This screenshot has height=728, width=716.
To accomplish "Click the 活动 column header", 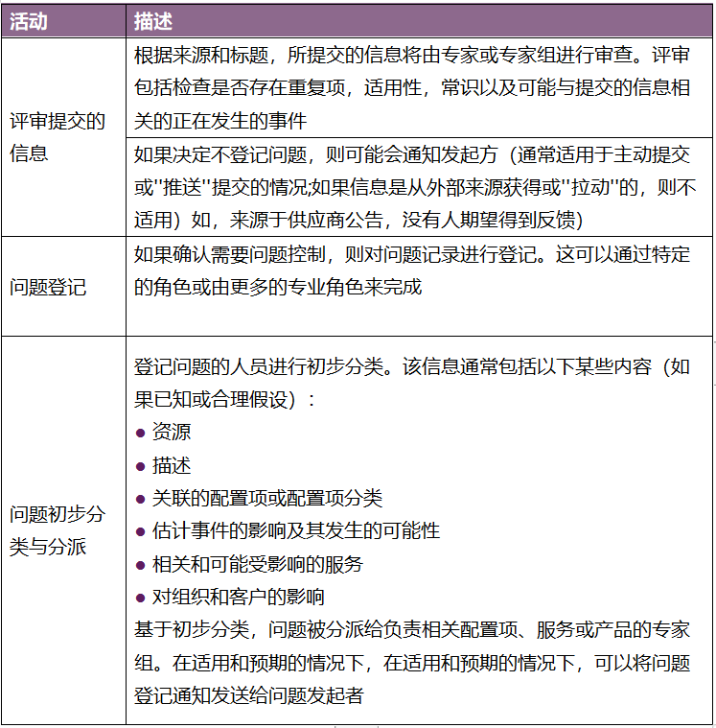I will [x=29, y=20].
